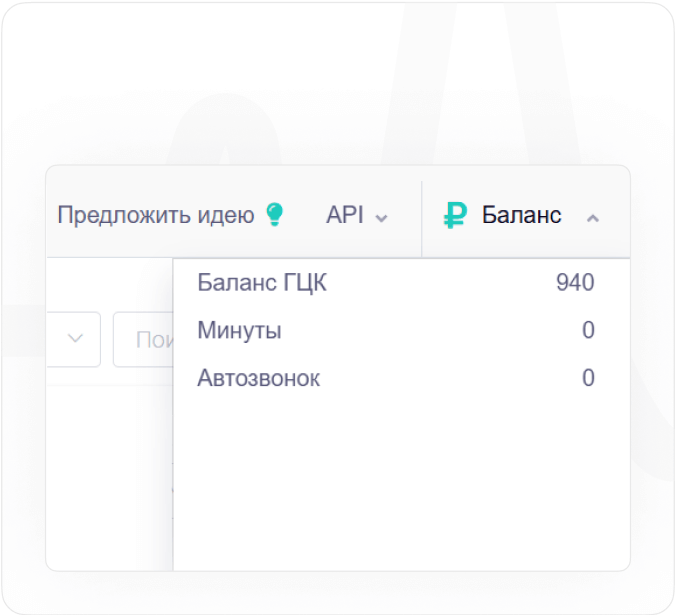Click the teal ruble currency icon
Screen dimensions: 675x615
tap(455, 216)
